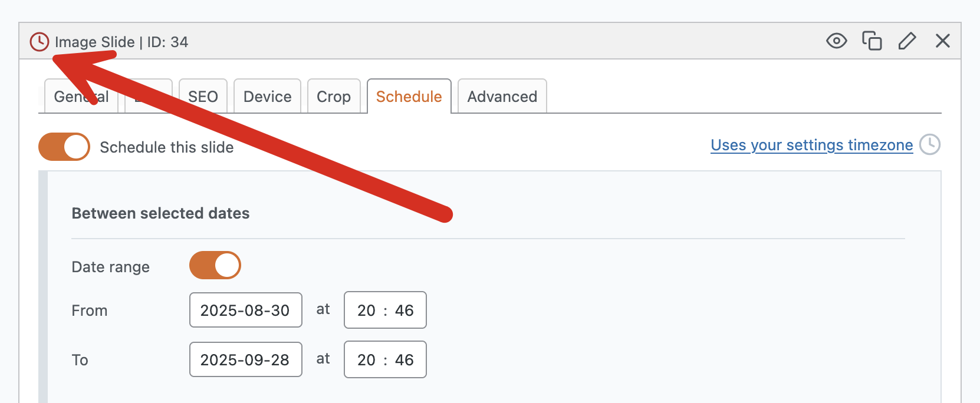Turn off the Date range switch
Viewport: 980px width, 403px height.
point(215,265)
